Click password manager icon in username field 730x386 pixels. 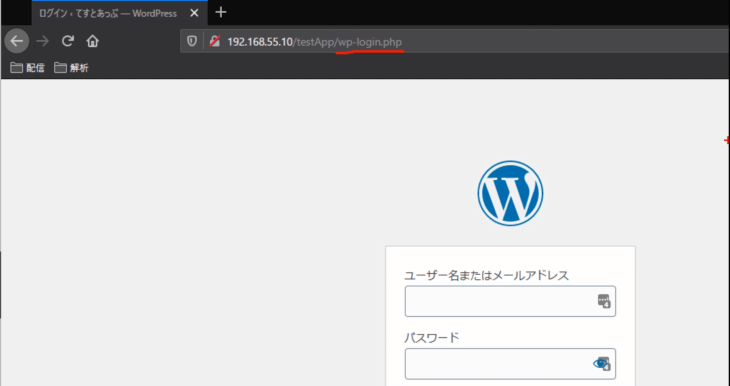click(x=604, y=301)
